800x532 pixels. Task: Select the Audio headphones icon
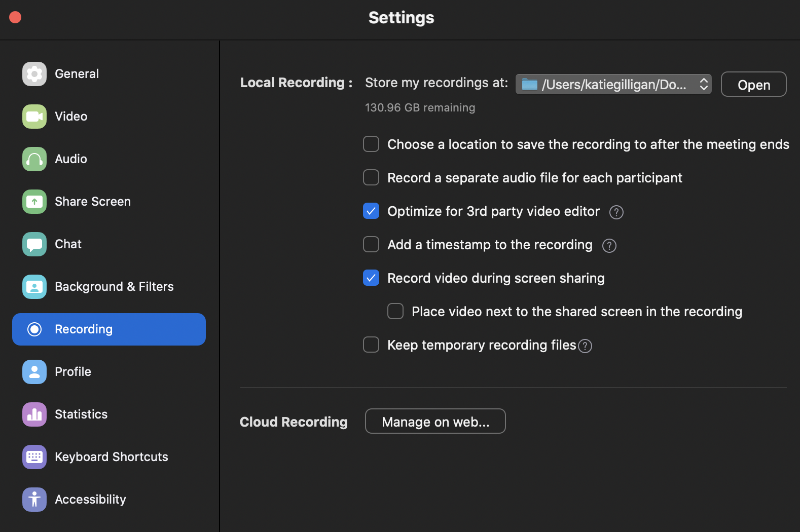click(34, 159)
